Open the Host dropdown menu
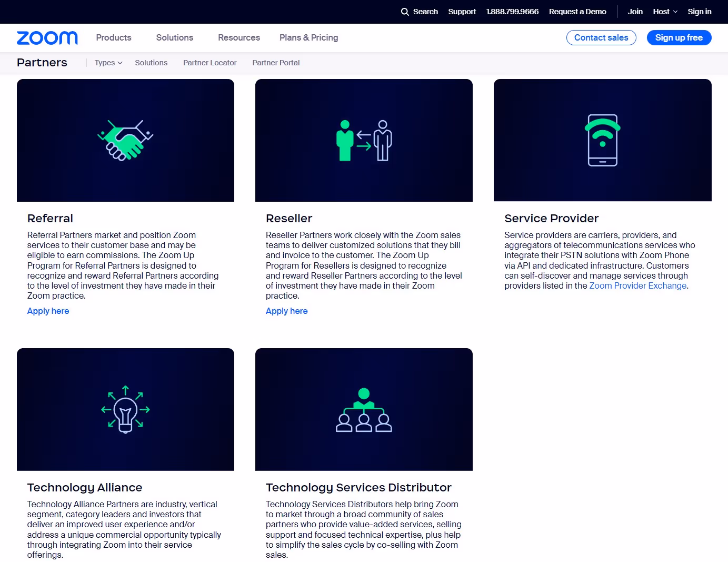Image resolution: width=728 pixels, height=562 pixels. tap(665, 12)
